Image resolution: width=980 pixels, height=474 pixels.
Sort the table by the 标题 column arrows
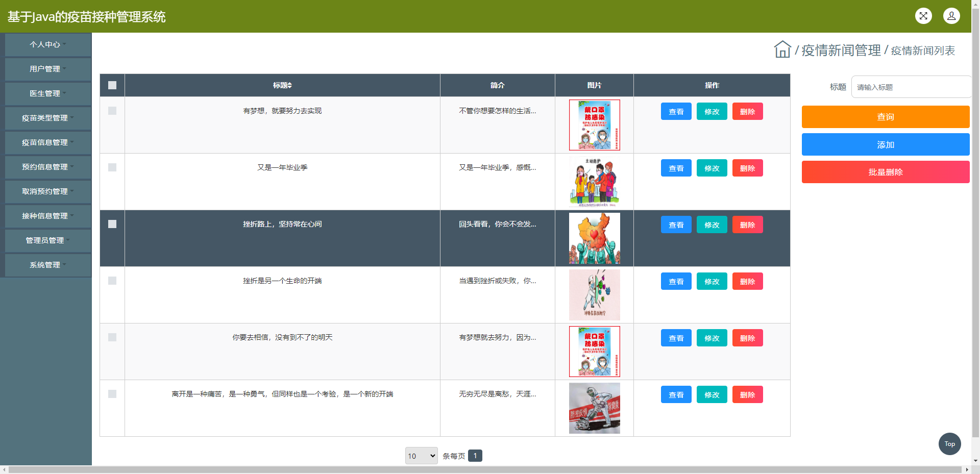click(289, 85)
